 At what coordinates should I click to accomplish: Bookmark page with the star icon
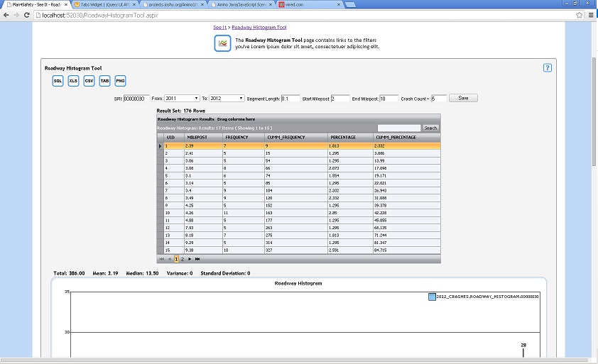coord(580,15)
